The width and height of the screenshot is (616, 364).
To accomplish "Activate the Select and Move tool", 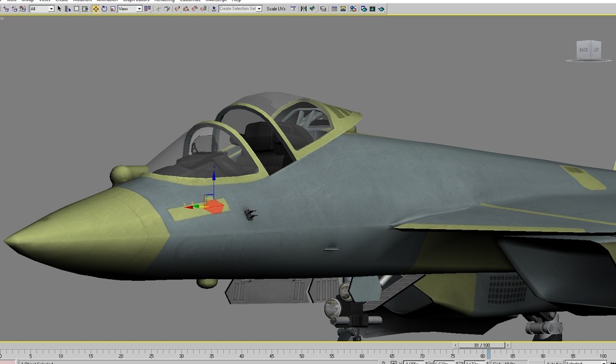I will [96, 9].
